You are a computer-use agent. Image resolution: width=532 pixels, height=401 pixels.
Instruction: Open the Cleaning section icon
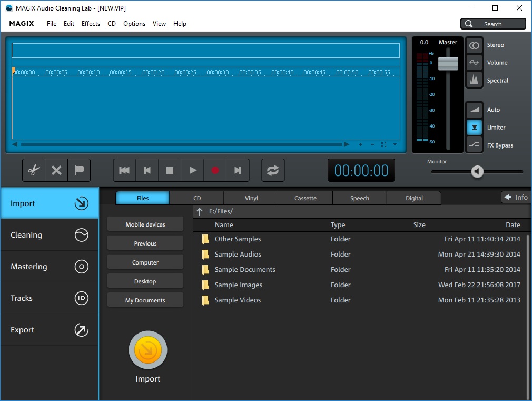(82, 234)
